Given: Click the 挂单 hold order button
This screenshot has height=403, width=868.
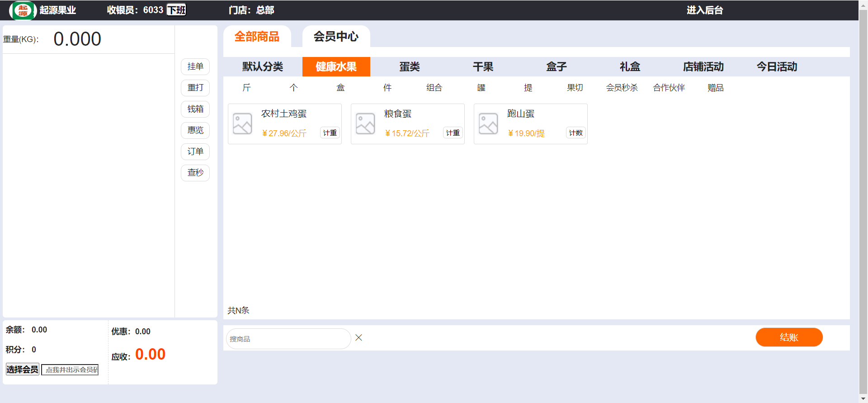Looking at the screenshot, I should [x=195, y=66].
